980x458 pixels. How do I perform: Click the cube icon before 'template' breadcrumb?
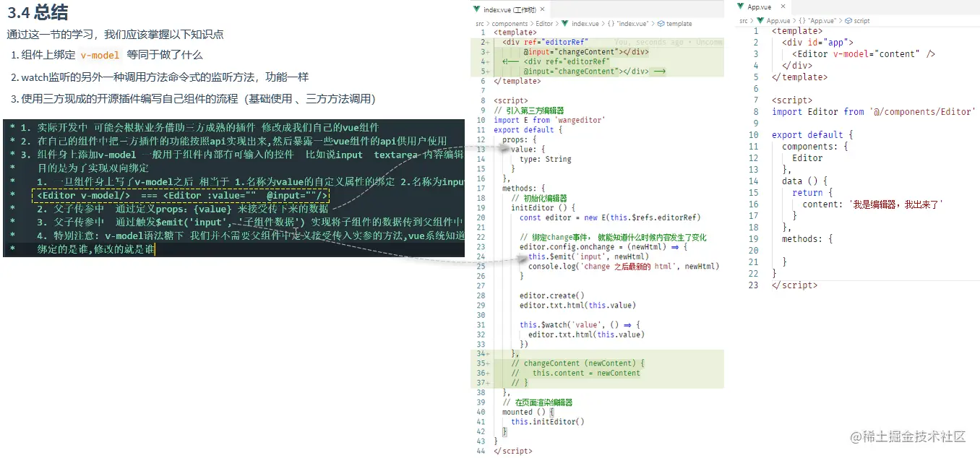(661, 24)
